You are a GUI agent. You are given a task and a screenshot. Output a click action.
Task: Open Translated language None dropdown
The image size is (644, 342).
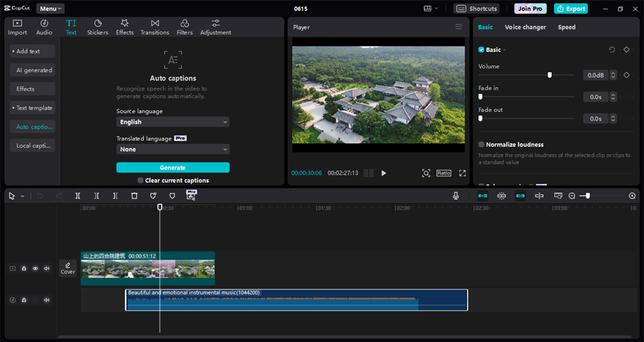173,149
